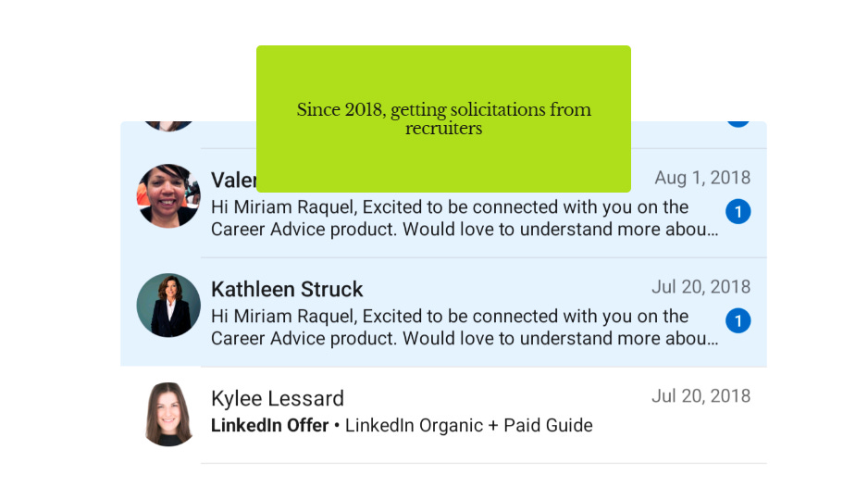
Task: Select the Jul 20, 2018 date on Kylee's message
Action: tap(701, 396)
